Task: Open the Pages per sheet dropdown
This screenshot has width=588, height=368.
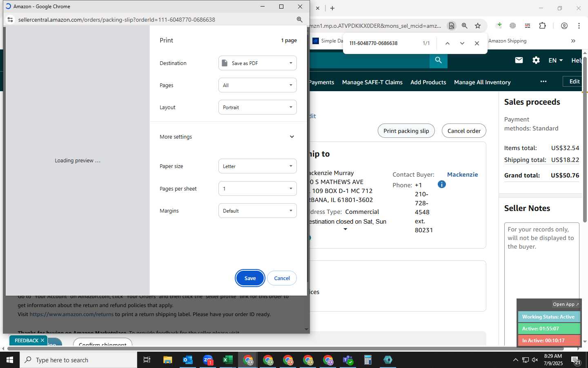Action: (x=258, y=188)
